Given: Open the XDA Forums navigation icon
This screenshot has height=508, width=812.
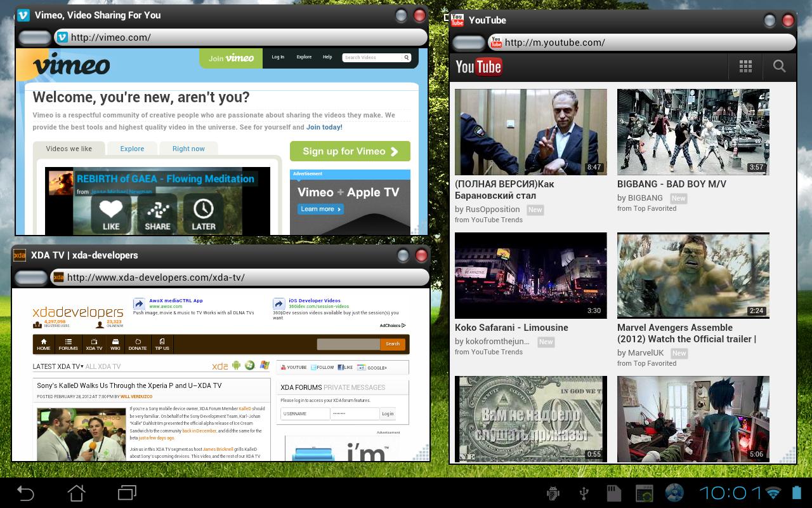Looking at the screenshot, I should 68,344.
